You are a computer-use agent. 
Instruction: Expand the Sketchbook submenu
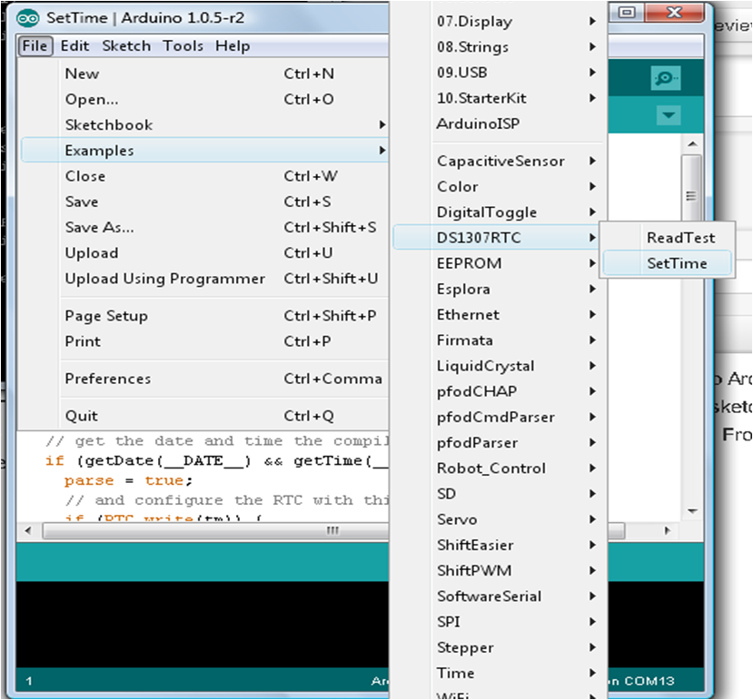[204, 124]
